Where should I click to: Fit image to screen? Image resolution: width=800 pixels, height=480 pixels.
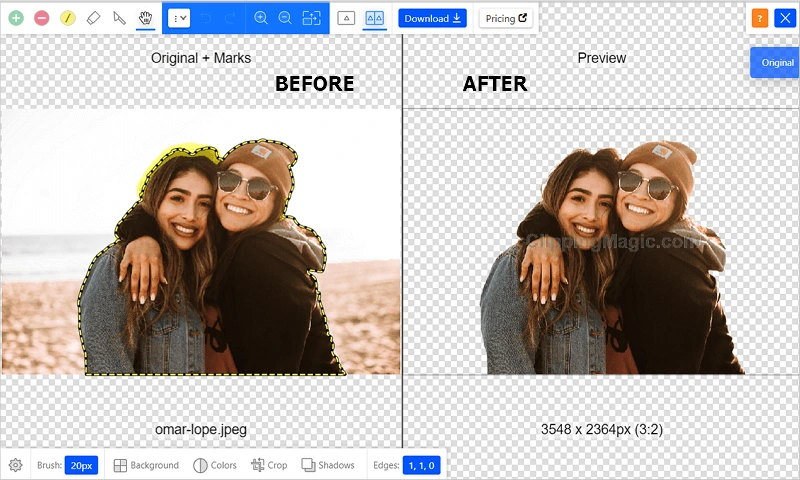pos(312,18)
